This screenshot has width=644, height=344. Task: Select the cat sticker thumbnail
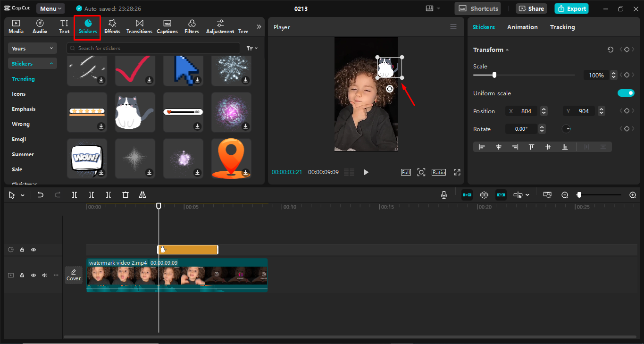[135, 112]
